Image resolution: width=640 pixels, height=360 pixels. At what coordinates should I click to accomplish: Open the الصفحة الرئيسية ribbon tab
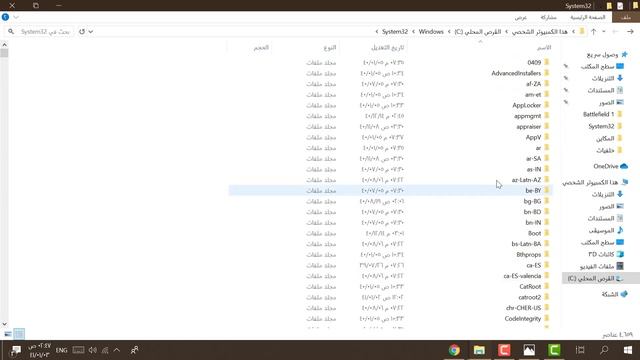point(588,17)
